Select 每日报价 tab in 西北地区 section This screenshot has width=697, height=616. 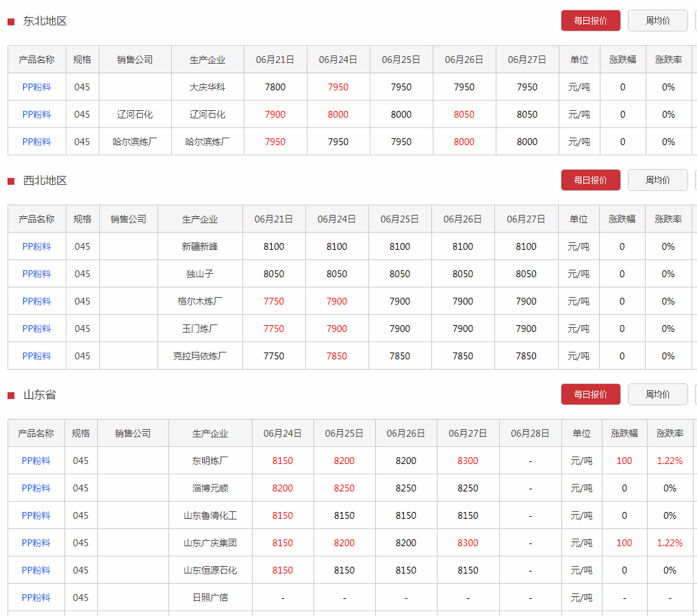coord(590,180)
